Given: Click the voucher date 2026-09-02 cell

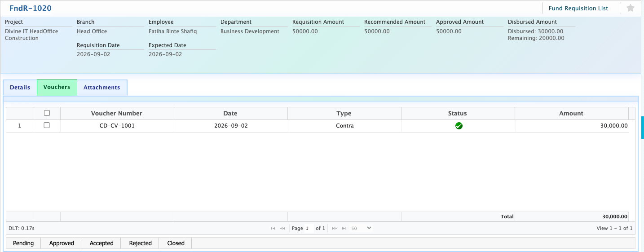Looking at the screenshot, I should click(231, 126).
